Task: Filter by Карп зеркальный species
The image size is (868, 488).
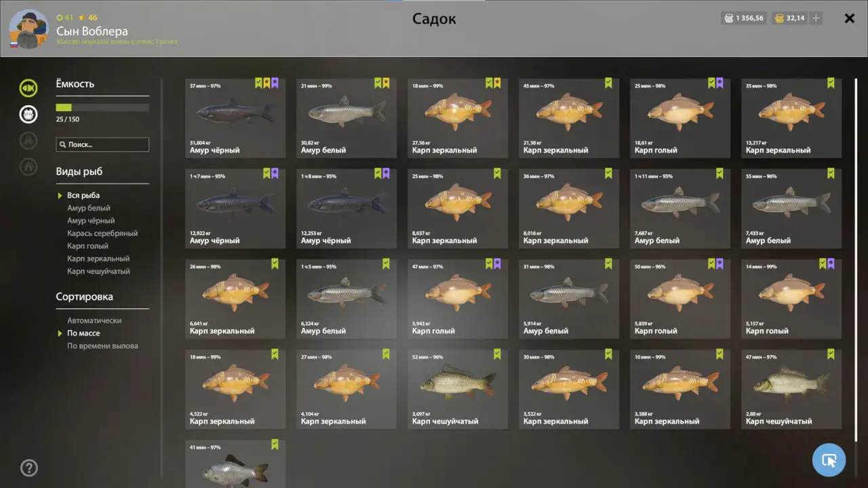Action: 98,258
